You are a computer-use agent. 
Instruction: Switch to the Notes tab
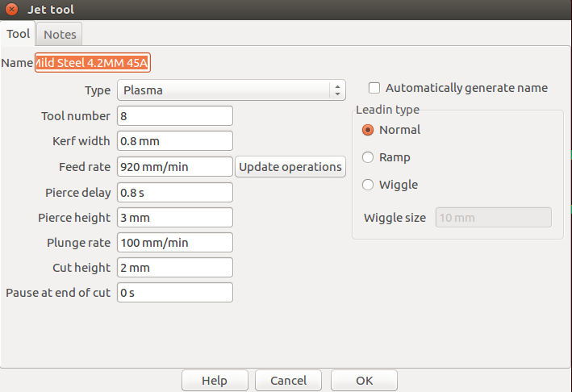point(60,34)
